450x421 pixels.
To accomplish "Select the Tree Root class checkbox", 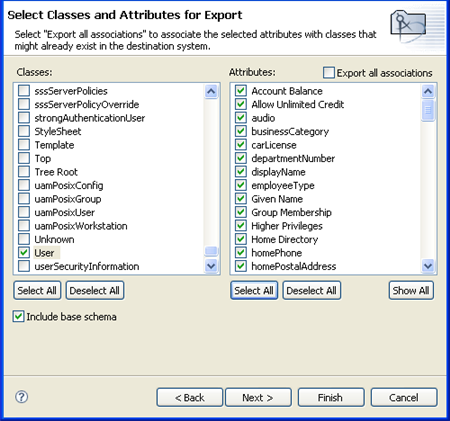I will (x=24, y=172).
